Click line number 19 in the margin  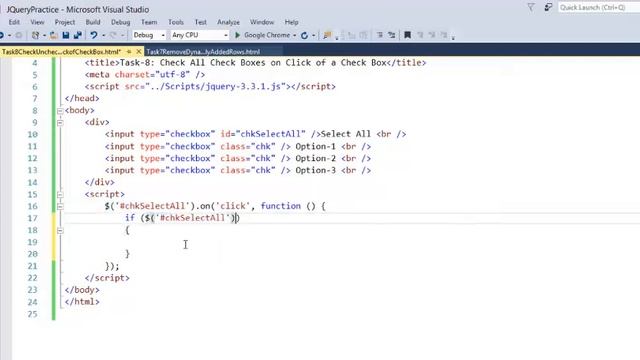(x=32, y=242)
